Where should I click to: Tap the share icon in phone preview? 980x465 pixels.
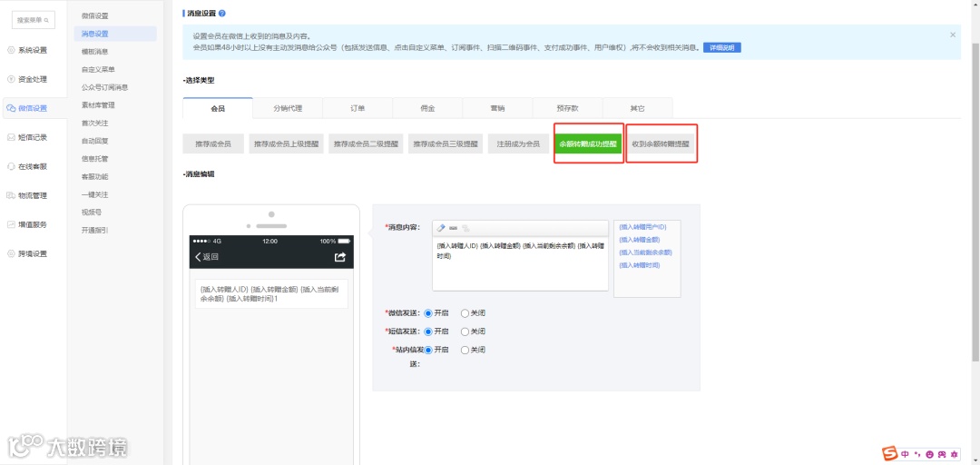pyautogui.click(x=340, y=257)
